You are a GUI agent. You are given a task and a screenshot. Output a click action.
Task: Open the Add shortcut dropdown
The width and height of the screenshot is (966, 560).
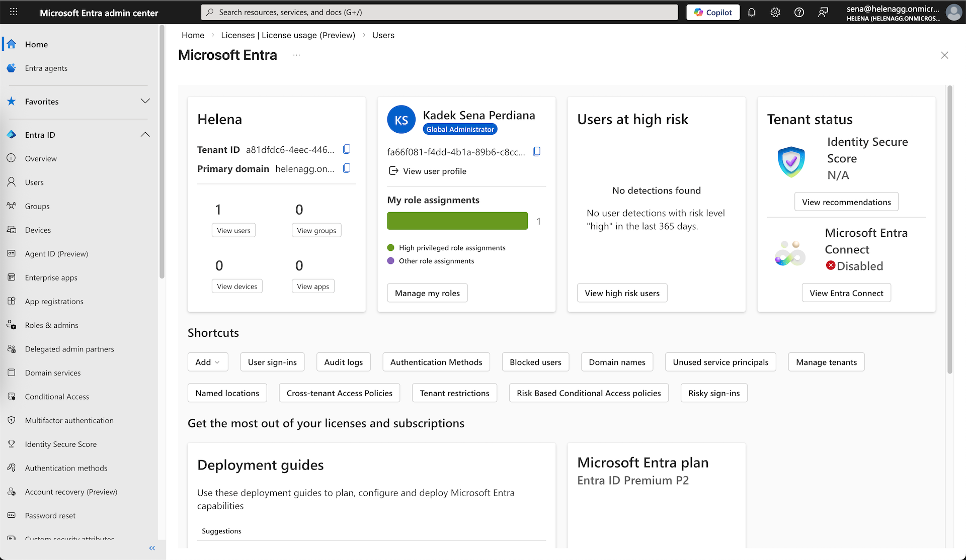coord(208,362)
